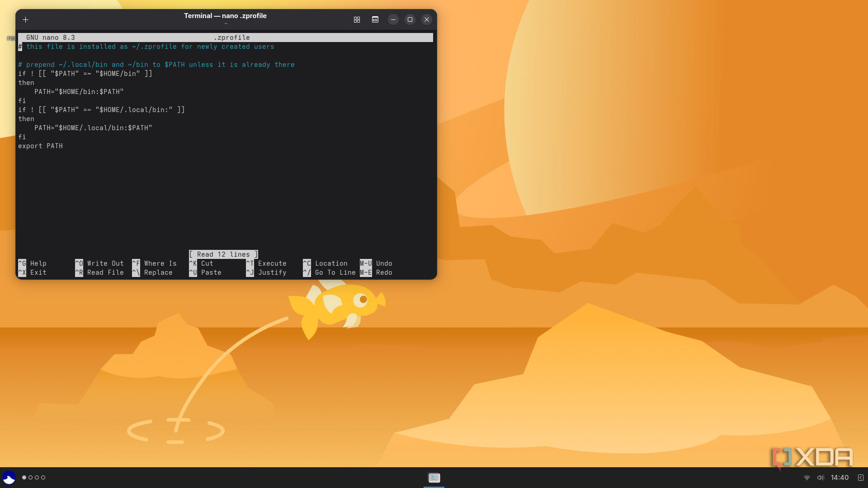The height and width of the screenshot is (488, 868).
Task: Open the distro application launcher logo
Action: pyautogui.click(x=9, y=478)
